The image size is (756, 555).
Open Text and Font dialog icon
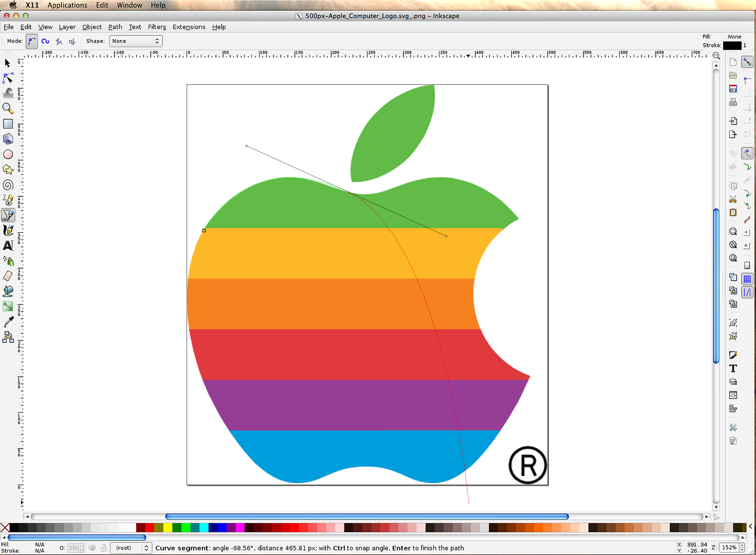pyautogui.click(x=733, y=368)
